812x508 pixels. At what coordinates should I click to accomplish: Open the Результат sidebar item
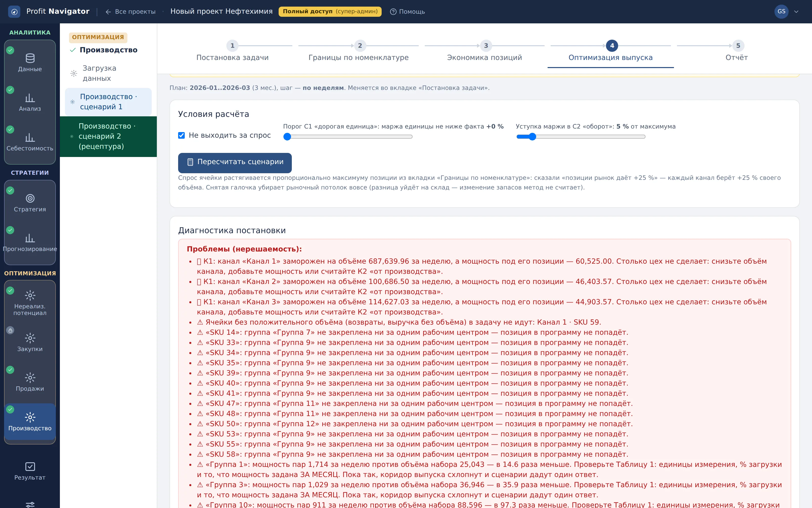(30, 471)
